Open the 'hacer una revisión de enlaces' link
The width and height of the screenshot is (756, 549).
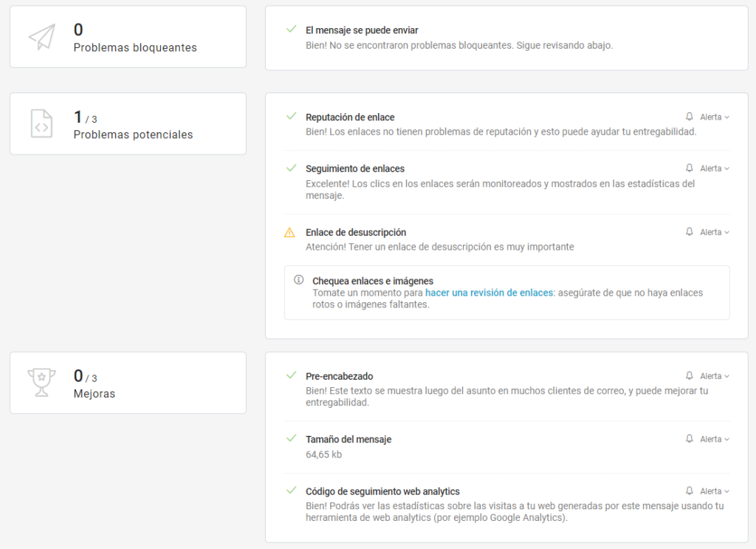click(489, 293)
